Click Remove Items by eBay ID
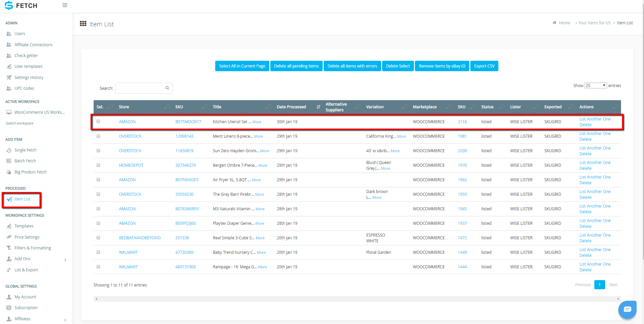Viewport: 644px width, 324px height. (442, 66)
